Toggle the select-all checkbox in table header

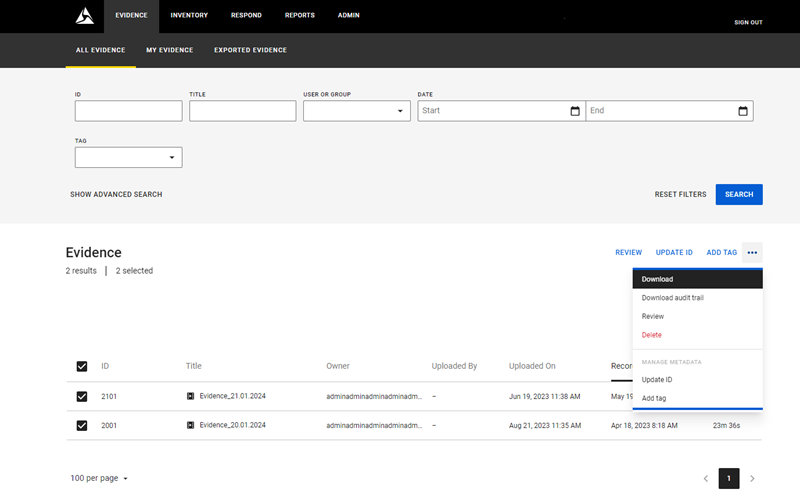82,366
